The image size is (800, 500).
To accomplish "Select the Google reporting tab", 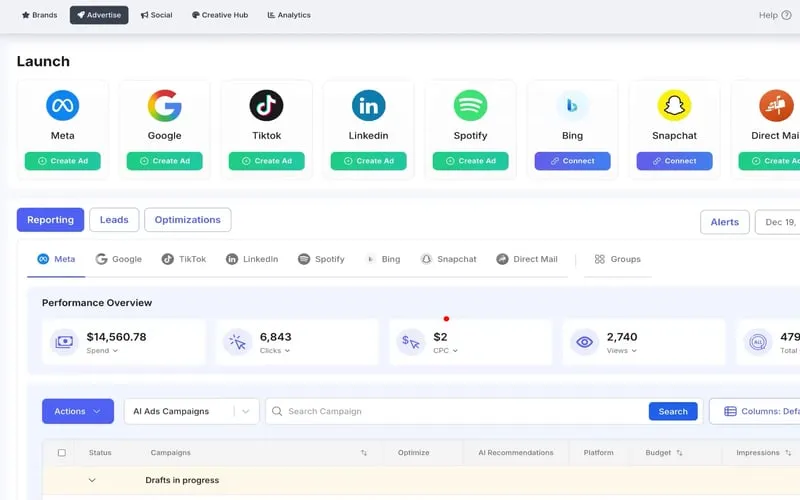I will [118, 259].
